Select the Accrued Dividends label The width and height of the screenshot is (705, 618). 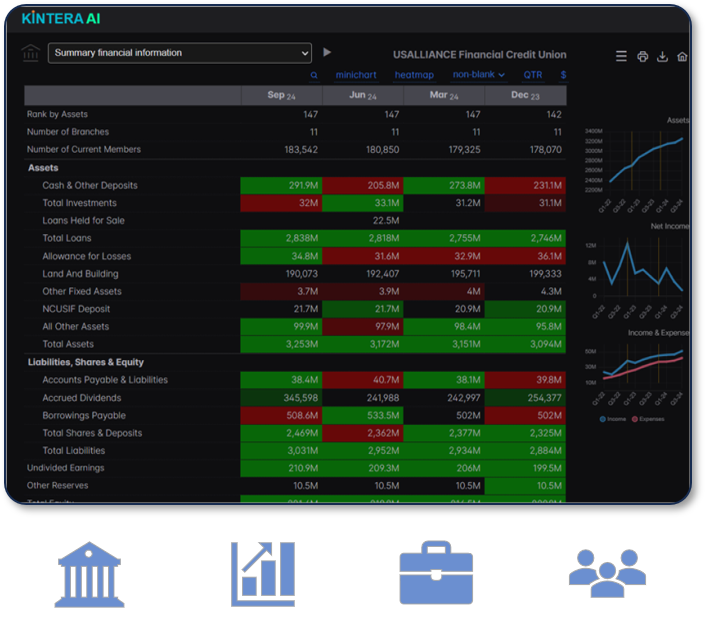pyautogui.click(x=82, y=397)
